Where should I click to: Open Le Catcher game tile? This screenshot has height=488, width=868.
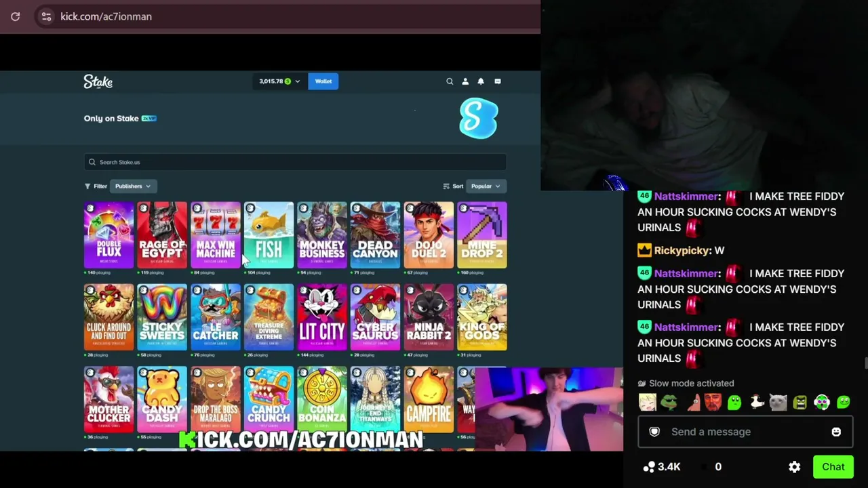(216, 317)
